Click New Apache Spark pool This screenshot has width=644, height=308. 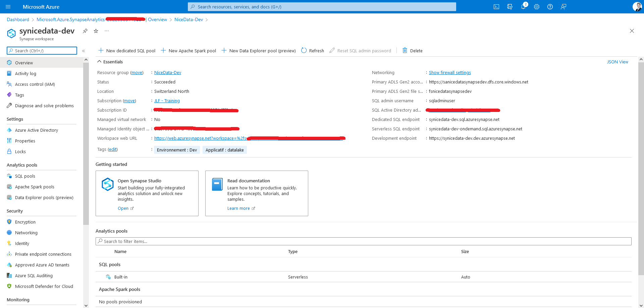tap(189, 51)
